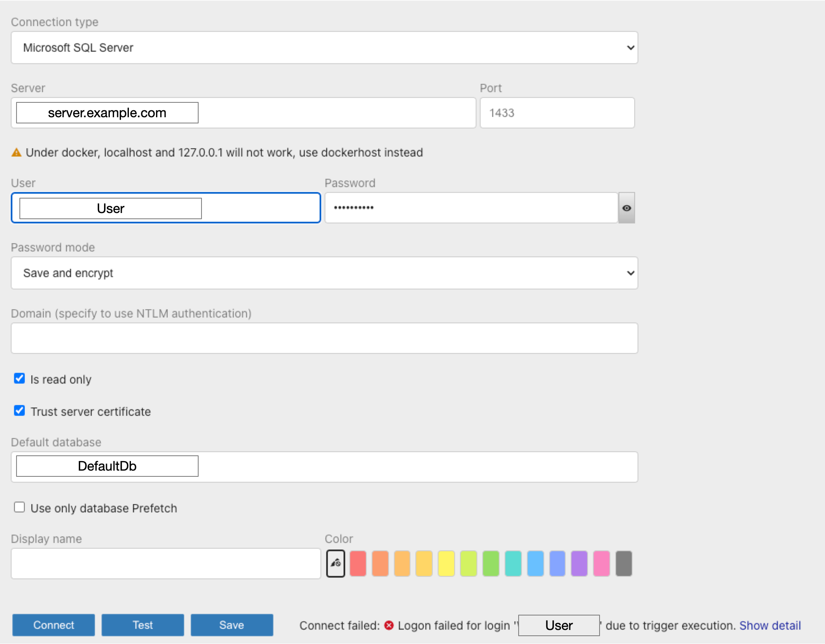This screenshot has width=825, height=644.
Task: Pick the purple color swatch
Action: point(579,563)
